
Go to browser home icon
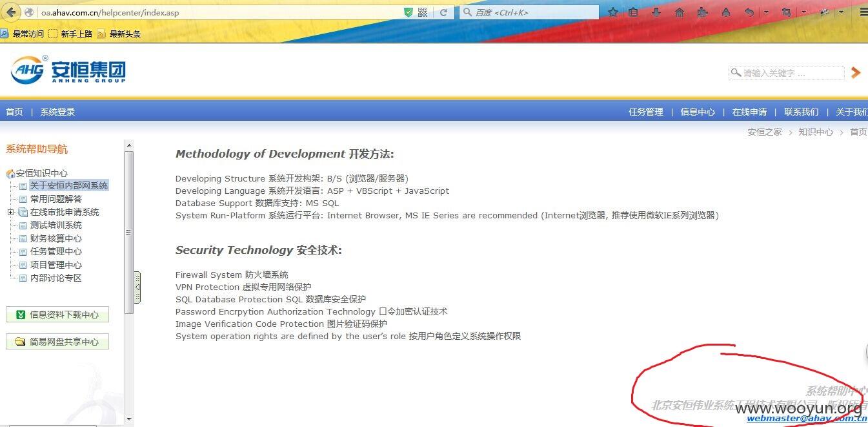(x=680, y=12)
